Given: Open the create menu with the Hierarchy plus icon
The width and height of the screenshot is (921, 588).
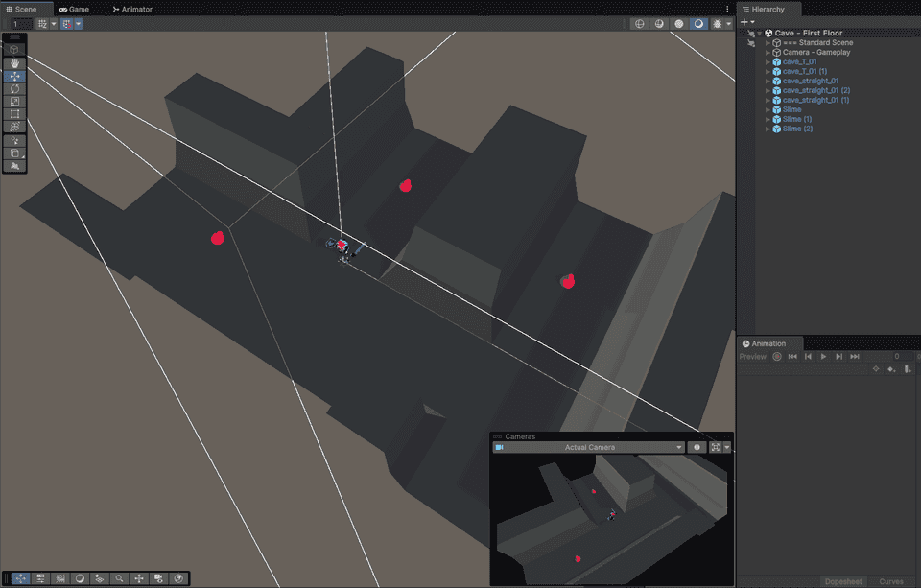Looking at the screenshot, I should tap(745, 21).
